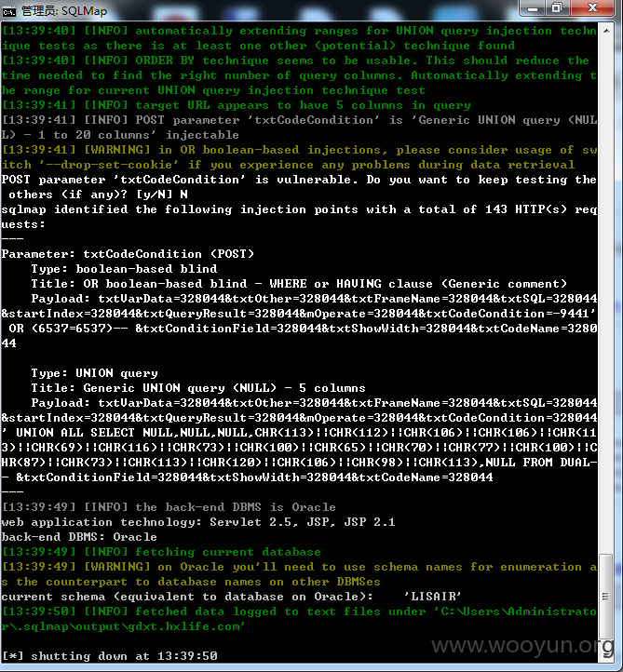Click the window title '管理员: SQLMap'
Screen dimensions: 623x672
tap(64, 11)
